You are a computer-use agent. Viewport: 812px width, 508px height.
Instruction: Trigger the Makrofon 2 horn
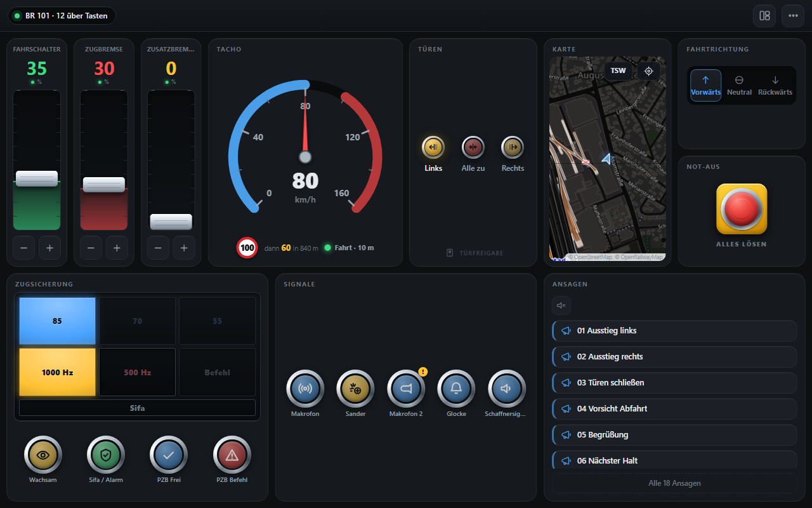(406, 389)
